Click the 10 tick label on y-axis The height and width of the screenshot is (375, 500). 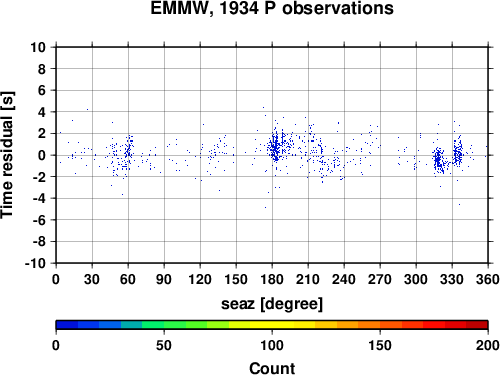pyautogui.click(x=38, y=47)
